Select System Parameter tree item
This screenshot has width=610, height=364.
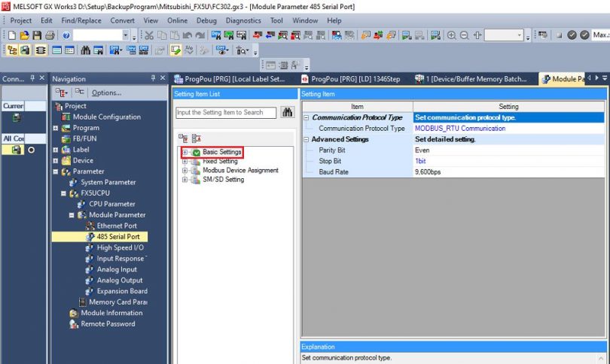108,182
